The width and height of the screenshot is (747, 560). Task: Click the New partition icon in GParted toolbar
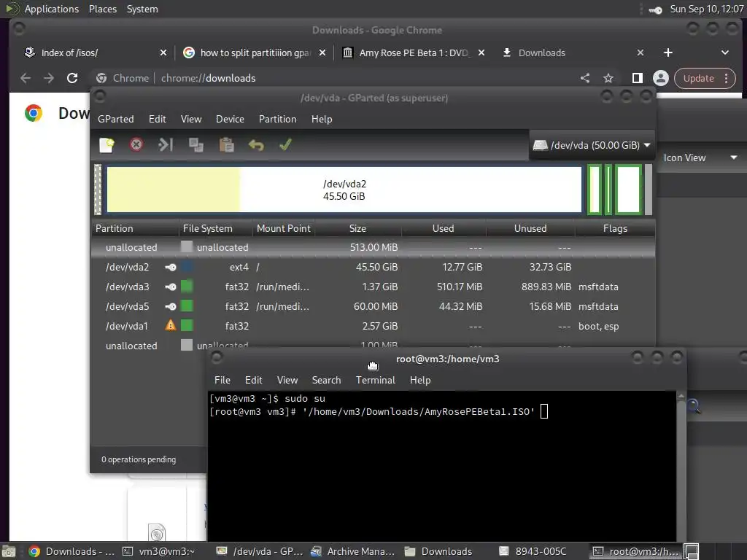coord(107,145)
